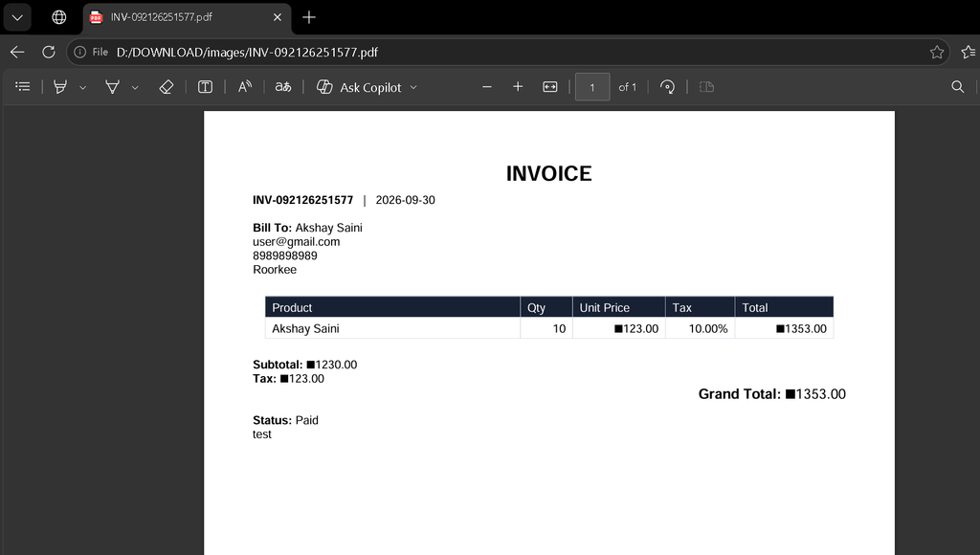Screen dimensions: 980x555
Task: Click invoice number INV-092126251577
Action: coord(302,200)
